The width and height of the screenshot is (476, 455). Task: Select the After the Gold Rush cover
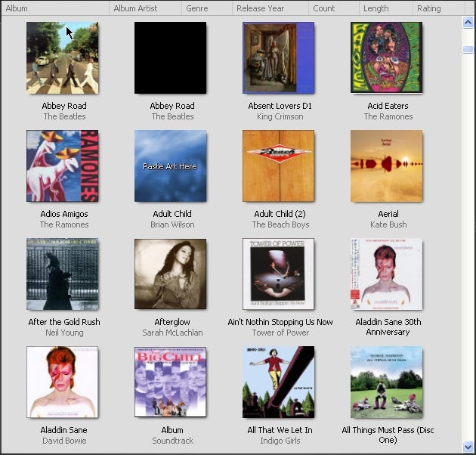pos(62,274)
